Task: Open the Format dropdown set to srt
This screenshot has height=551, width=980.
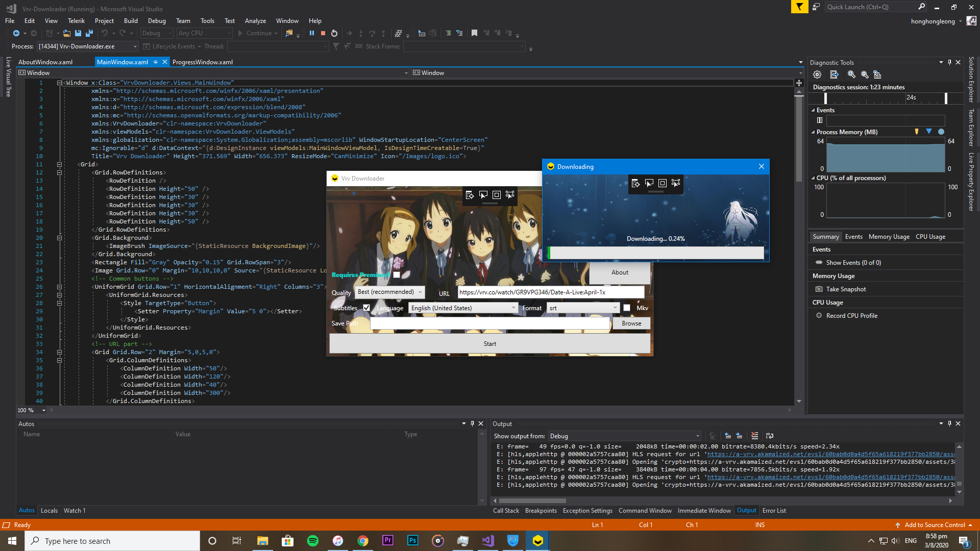Action: 582,308
